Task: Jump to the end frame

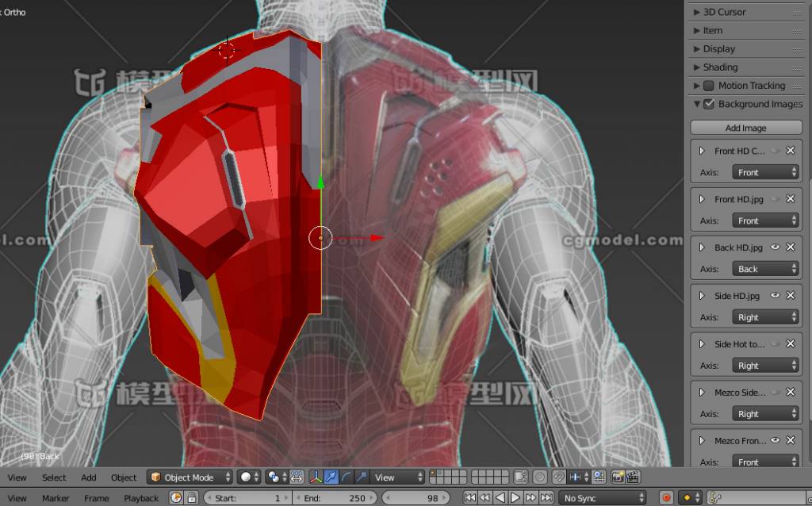Action: (546, 498)
